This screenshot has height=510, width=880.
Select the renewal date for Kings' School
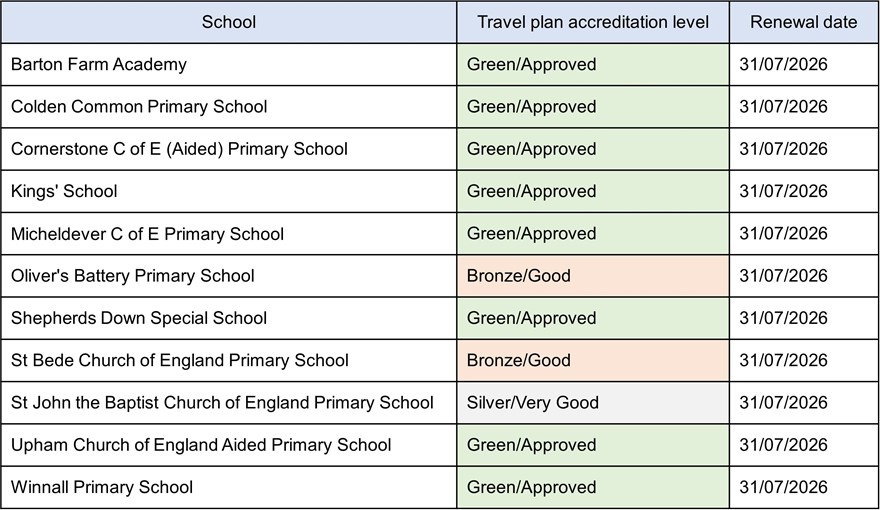(783, 191)
